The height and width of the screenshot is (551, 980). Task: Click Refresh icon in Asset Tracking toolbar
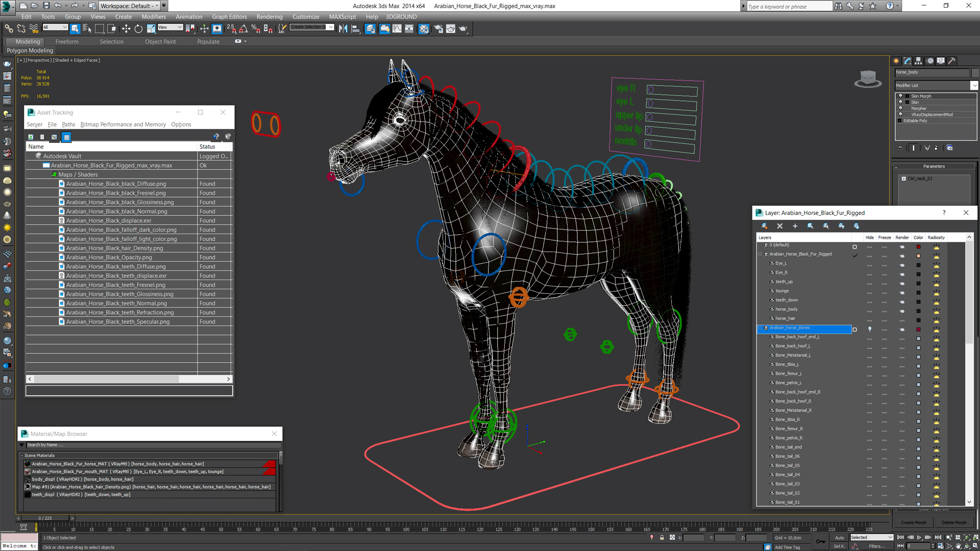[x=31, y=137]
